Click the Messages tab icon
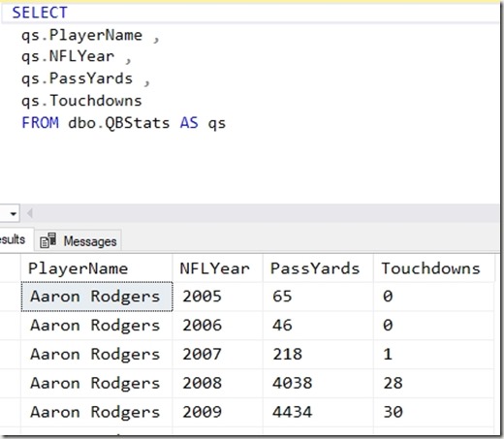This screenshot has width=504, height=439. click(x=47, y=240)
